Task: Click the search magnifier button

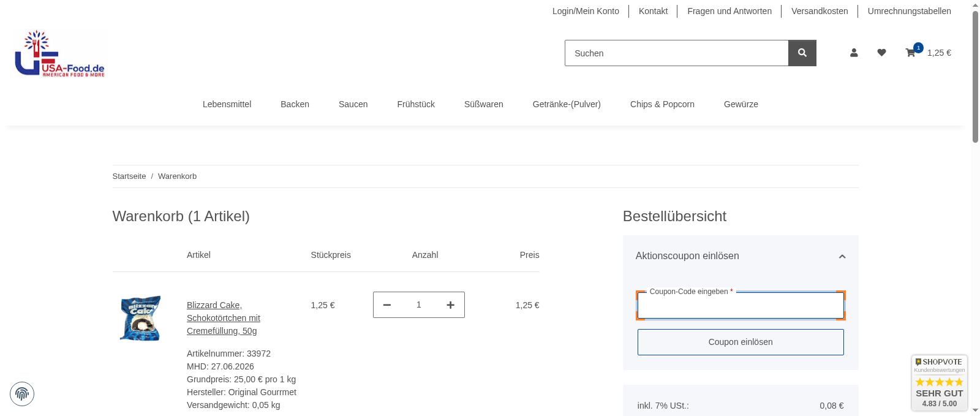Action: (802, 53)
